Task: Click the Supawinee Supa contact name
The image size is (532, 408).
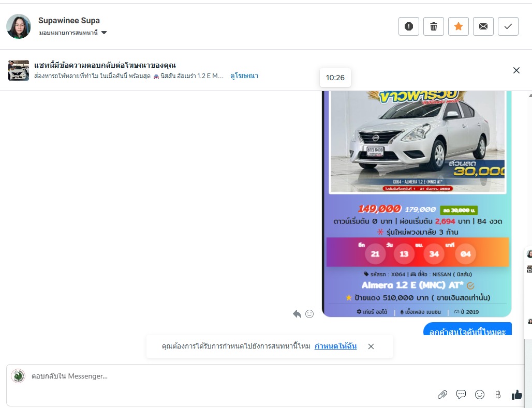Action: tap(69, 20)
